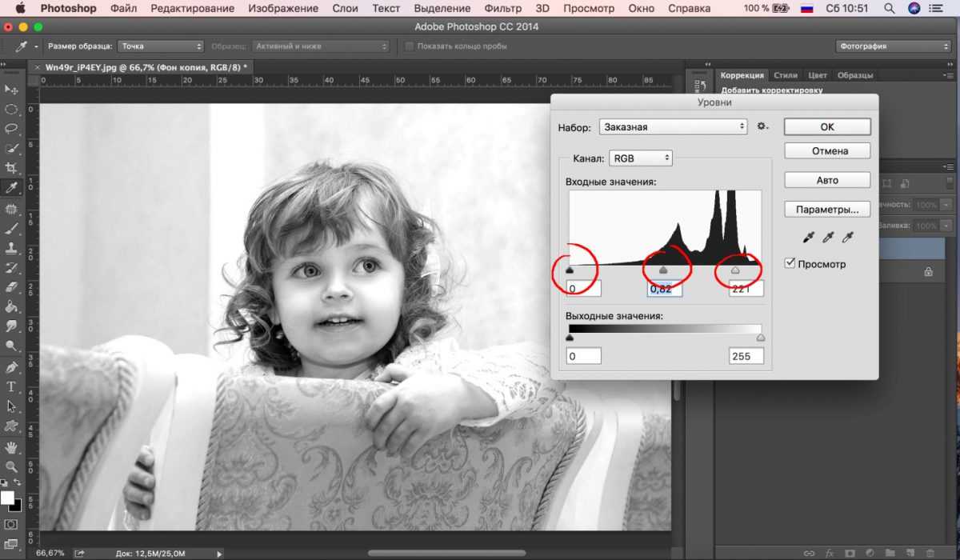
Task: Open the macOS Notification Center icon
Action: coord(934,9)
